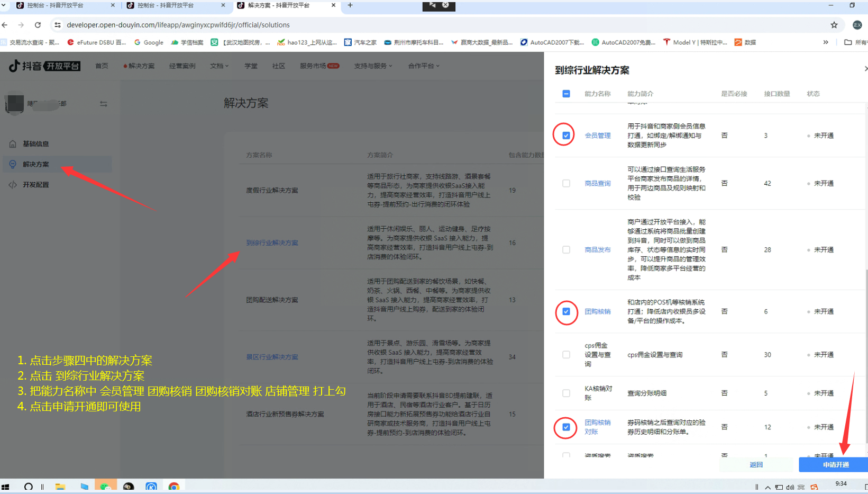This screenshot has width=868, height=494.
Task: Open the 商品查询 capability link
Action: 598,183
